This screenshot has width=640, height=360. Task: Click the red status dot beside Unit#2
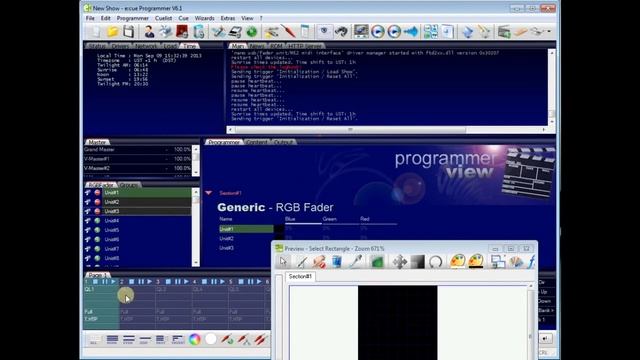point(98,202)
